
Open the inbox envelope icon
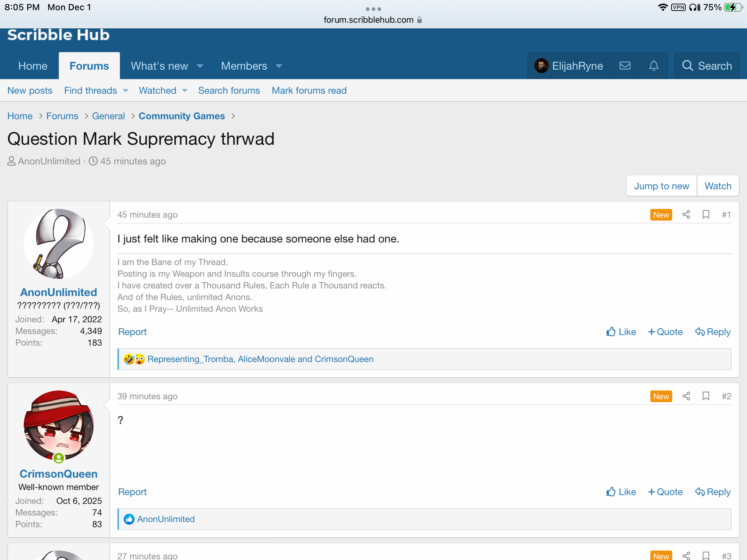[x=625, y=66]
